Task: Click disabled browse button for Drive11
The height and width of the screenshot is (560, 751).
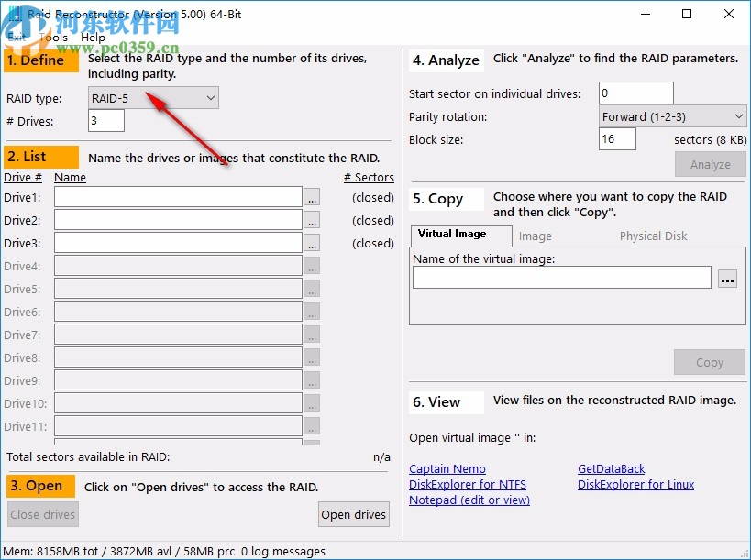Action: (312, 426)
